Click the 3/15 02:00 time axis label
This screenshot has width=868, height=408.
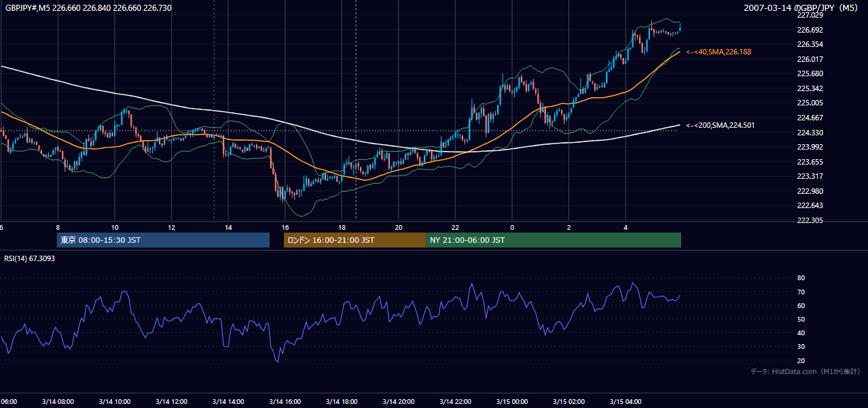pyautogui.click(x=569, y=402)
